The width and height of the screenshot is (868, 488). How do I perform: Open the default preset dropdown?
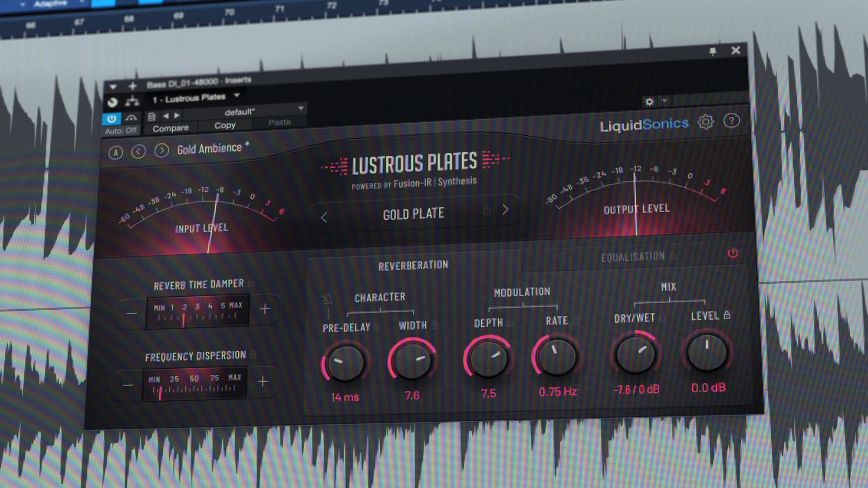[x=244, y=111]
